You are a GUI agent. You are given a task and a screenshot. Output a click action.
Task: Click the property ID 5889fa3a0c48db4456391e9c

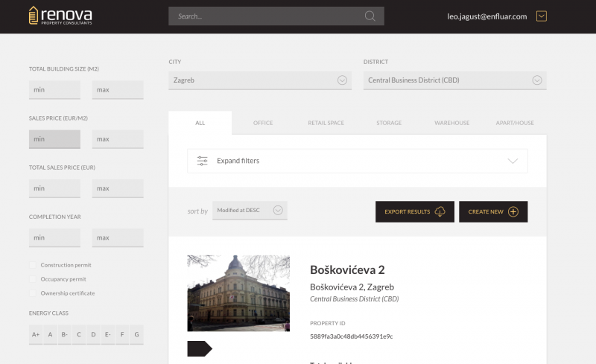click(x=352, y=336)
